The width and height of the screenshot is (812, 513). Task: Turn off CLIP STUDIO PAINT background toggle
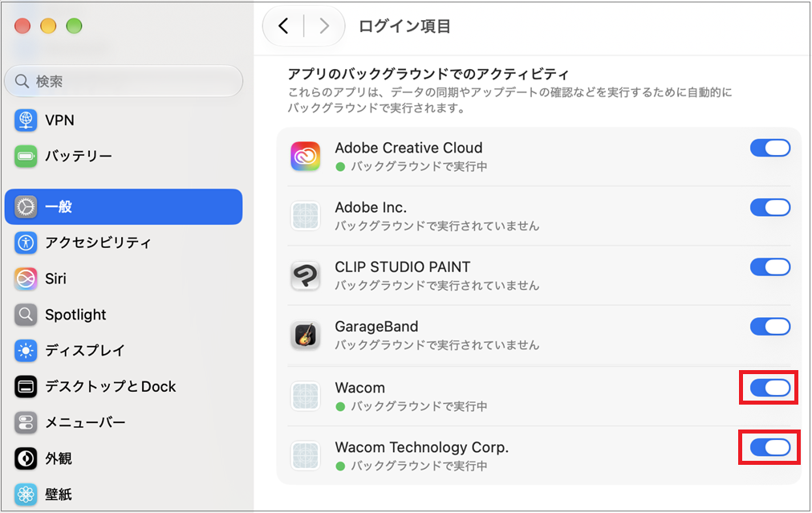770,267
